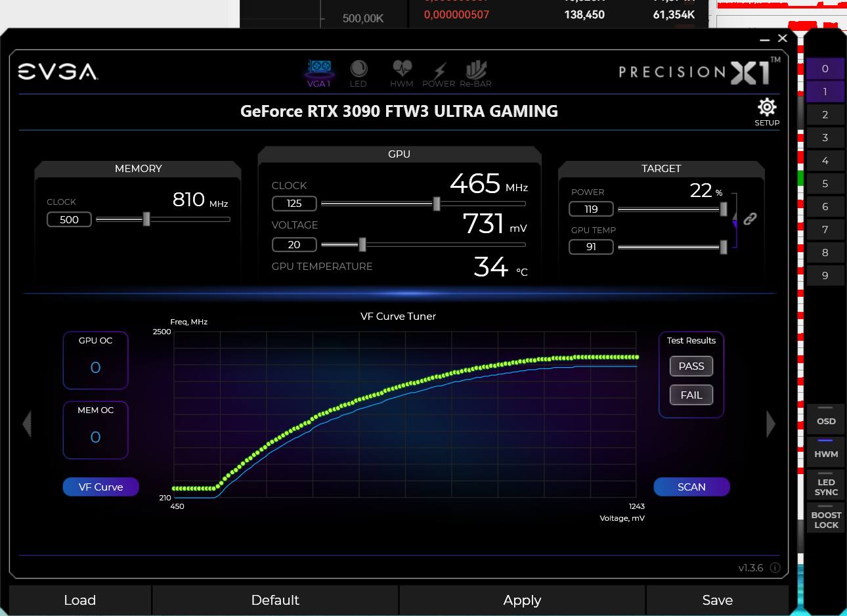847x616 pixels.
Task: Mark test result as FAIL
Action: [x=691, y=395]
